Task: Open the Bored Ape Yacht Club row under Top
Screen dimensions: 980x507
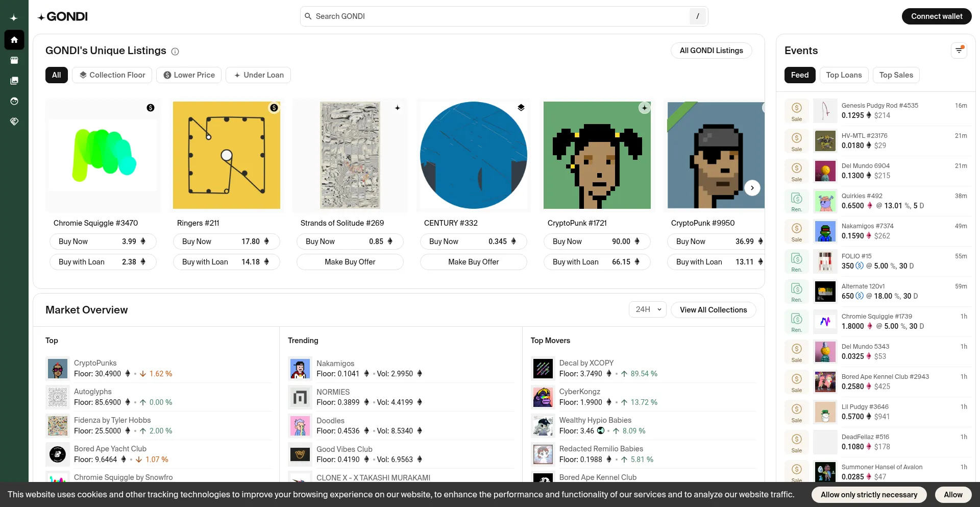Action: 158,454
